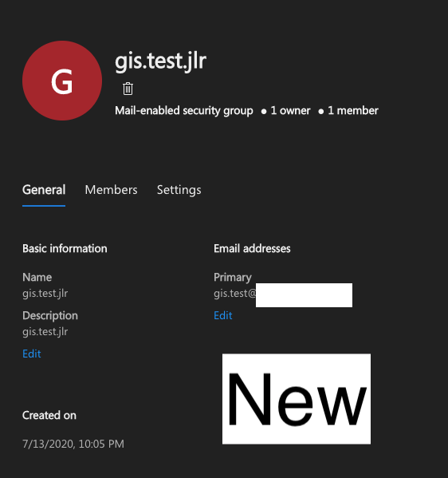The image size is (448, 478).
Task: Click the Mail-enabled security group text
Action: pos(184,111)
